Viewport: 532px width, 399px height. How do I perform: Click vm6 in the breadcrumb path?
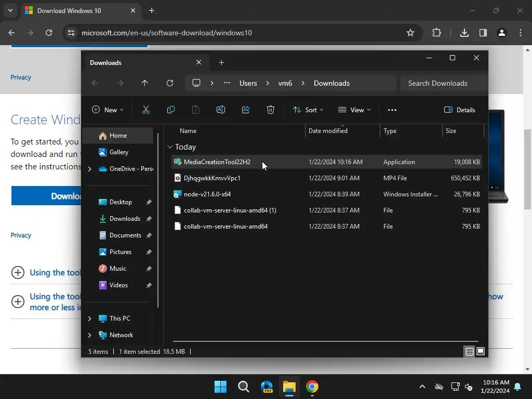click(x=285, y=83)
